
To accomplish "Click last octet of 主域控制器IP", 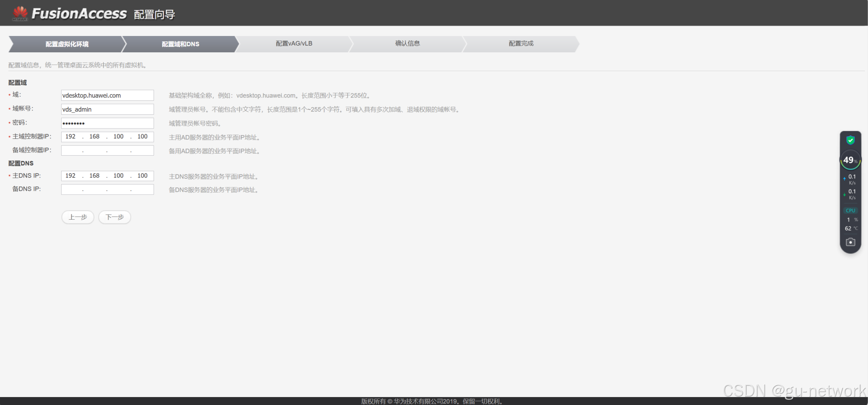I will tap(142, 136).
